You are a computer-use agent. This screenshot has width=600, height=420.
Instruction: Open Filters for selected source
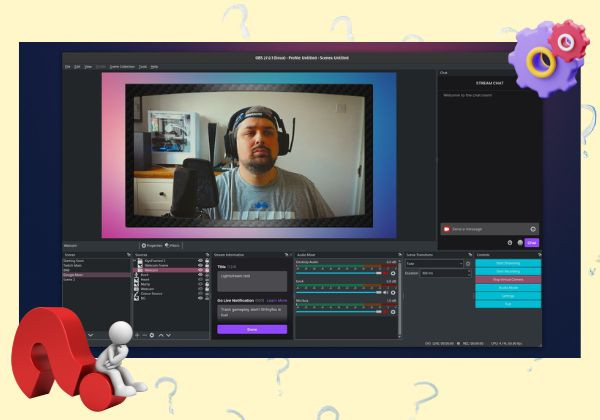coord(173,246)
